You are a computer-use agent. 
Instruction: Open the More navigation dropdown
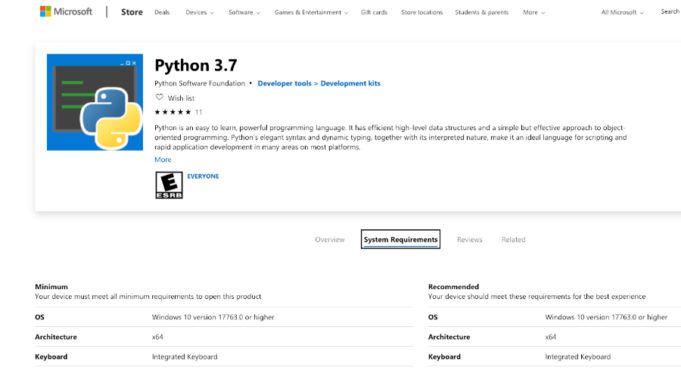coord(533,13)
